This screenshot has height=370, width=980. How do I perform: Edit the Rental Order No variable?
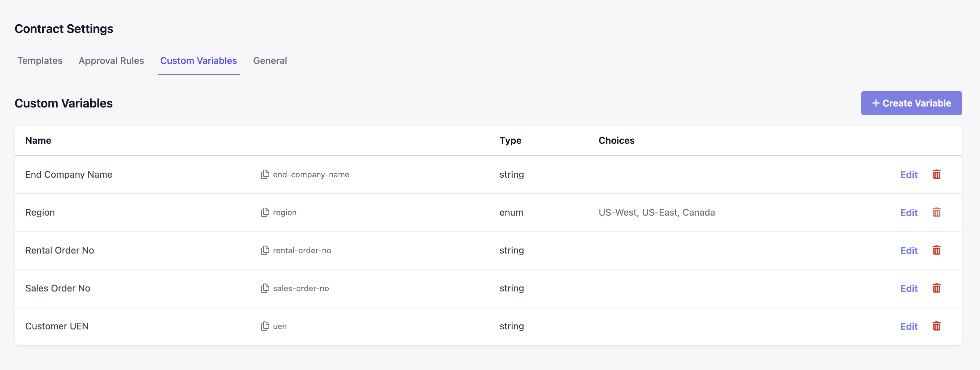point(908,251)
